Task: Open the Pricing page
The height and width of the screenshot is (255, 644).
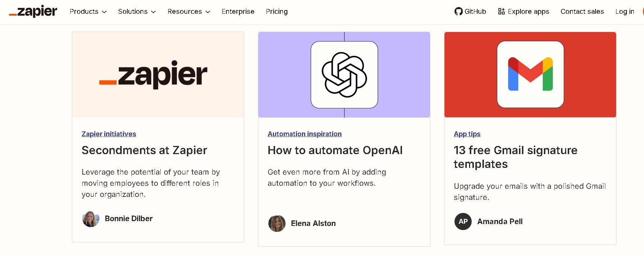Action: coord(277,12)
